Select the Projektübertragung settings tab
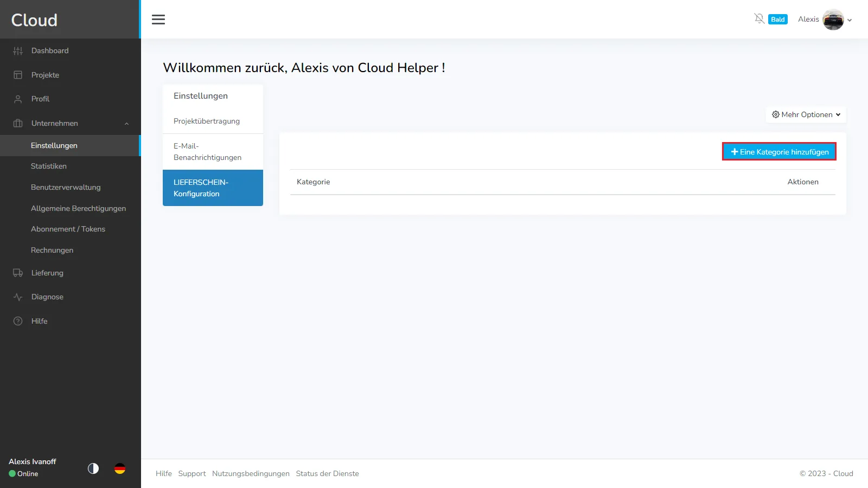The height and width of the screenshot is (488, 868). (x=207, y=121)
